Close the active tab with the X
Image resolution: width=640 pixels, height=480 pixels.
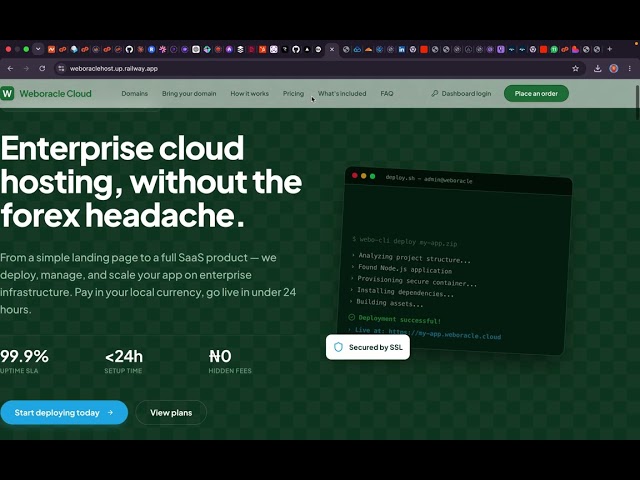[x=332, y=49]
